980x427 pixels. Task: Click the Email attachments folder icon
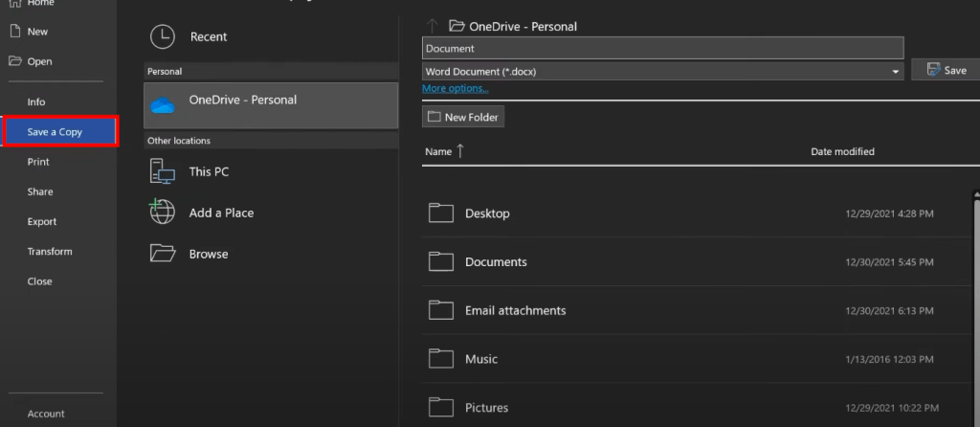pyautogui.click(x=440, y=311)
